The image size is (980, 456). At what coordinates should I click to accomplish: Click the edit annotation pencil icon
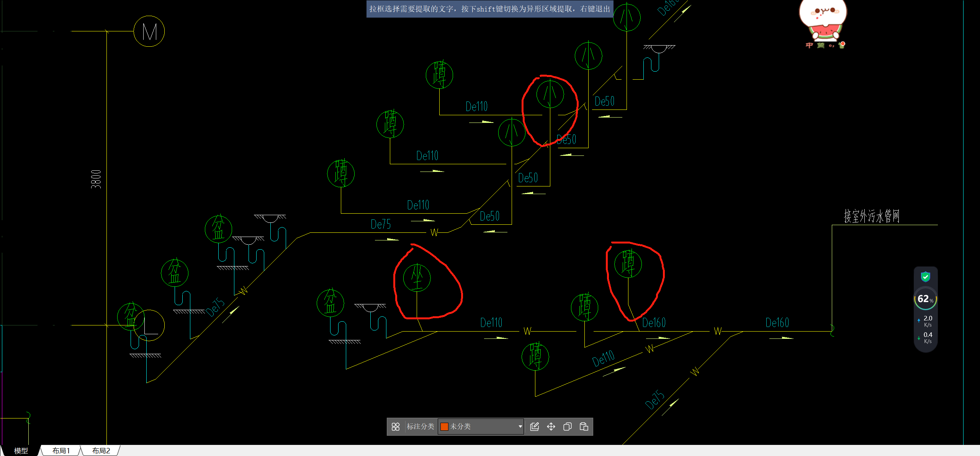[534, 427]
